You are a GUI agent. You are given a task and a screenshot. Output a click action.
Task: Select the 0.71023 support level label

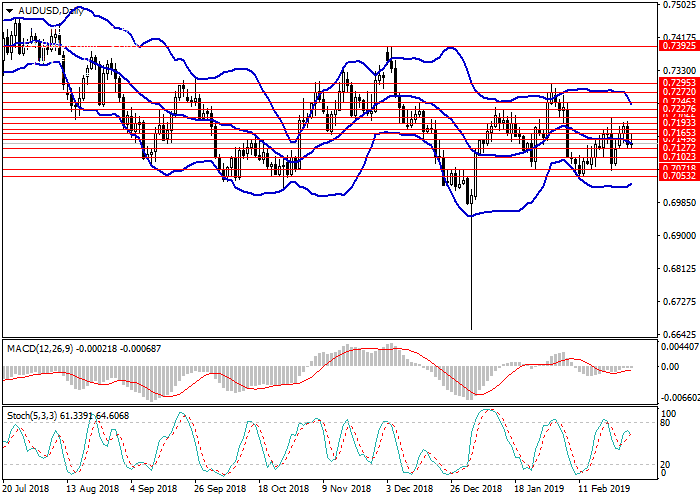coord(678,157)
